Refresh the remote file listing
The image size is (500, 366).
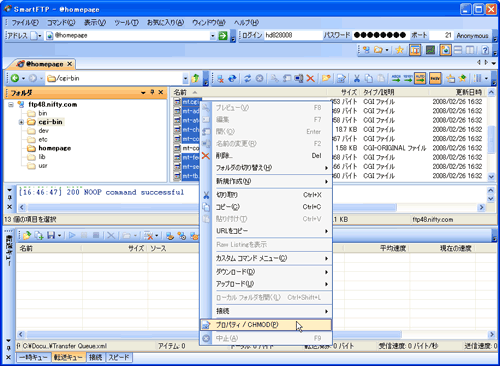pos(247,79)
